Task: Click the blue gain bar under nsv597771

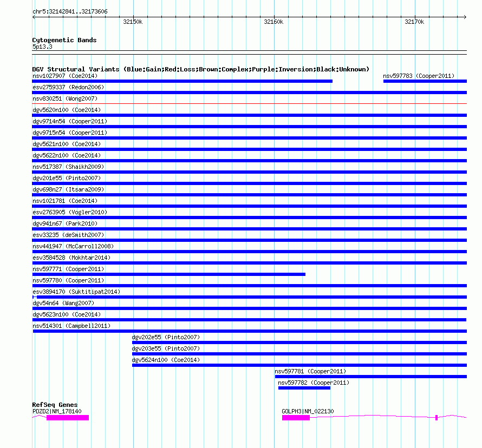Action: 169,274
